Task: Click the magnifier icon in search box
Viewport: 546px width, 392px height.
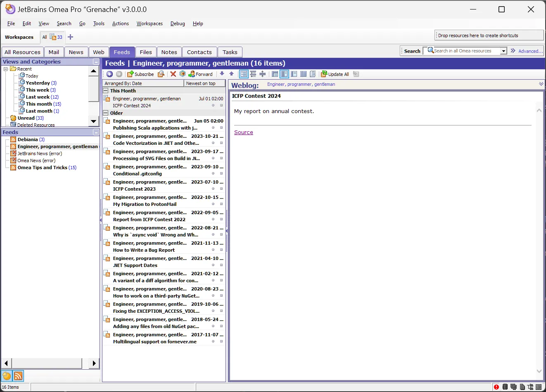Action: click(x=431, y=50)
